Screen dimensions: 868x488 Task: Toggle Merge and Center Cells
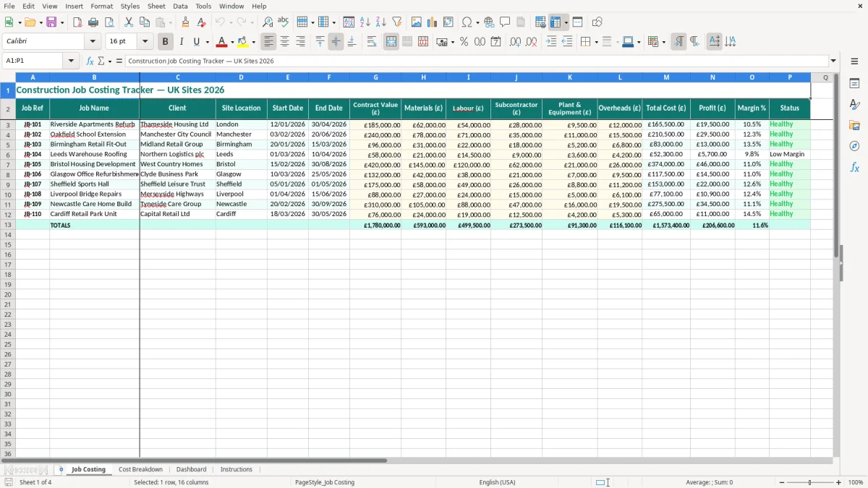(391, 42)
